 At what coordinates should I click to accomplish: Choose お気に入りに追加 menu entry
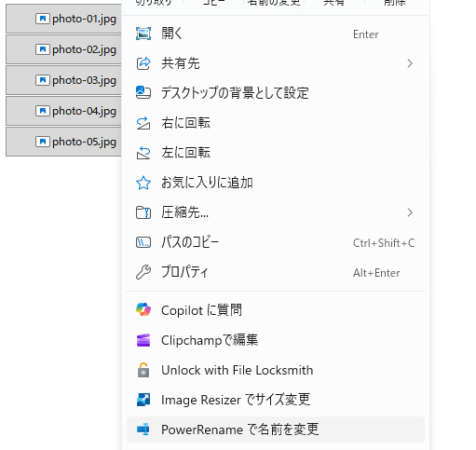276,183
